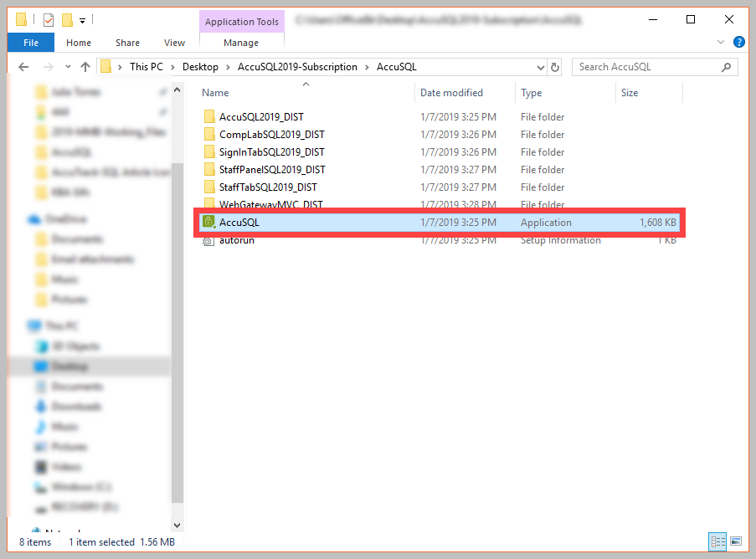756x559 pixels.
Task: Expand the address bar history dropdown
Action: pyautogui.click(x=541, y=68)
